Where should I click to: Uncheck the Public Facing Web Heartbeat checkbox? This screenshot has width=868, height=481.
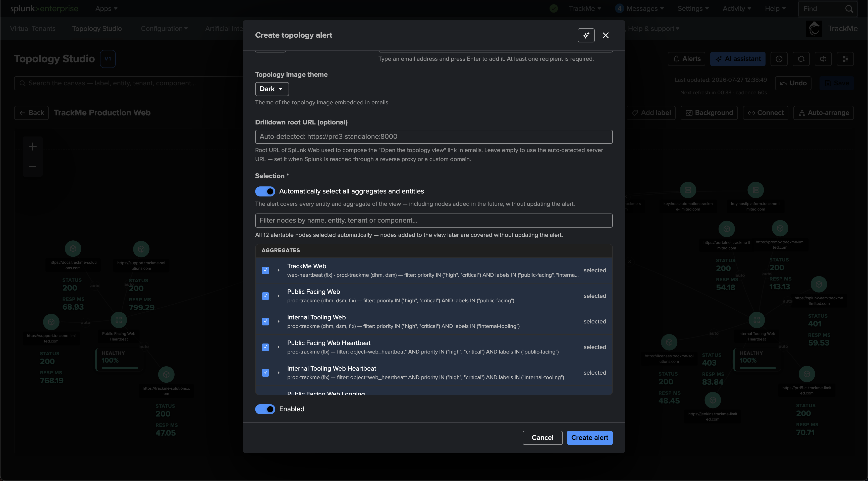tap(265, 347)
